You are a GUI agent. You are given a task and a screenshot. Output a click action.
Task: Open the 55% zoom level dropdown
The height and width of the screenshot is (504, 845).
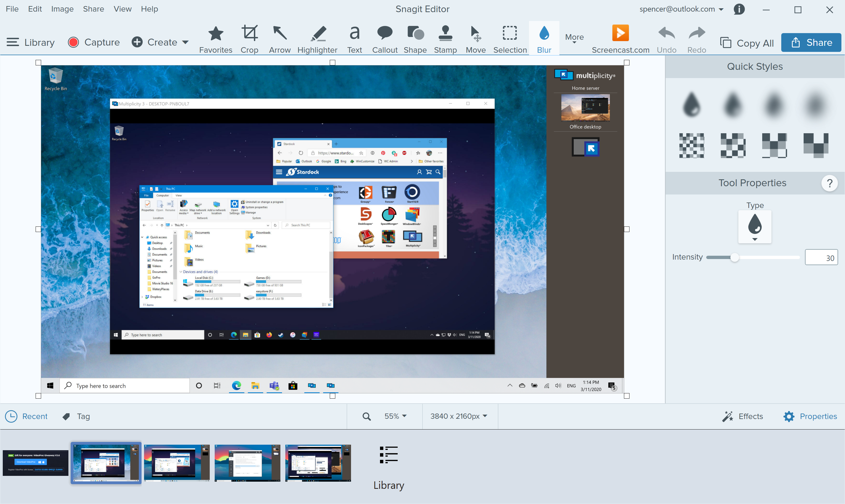coord(395,416)
